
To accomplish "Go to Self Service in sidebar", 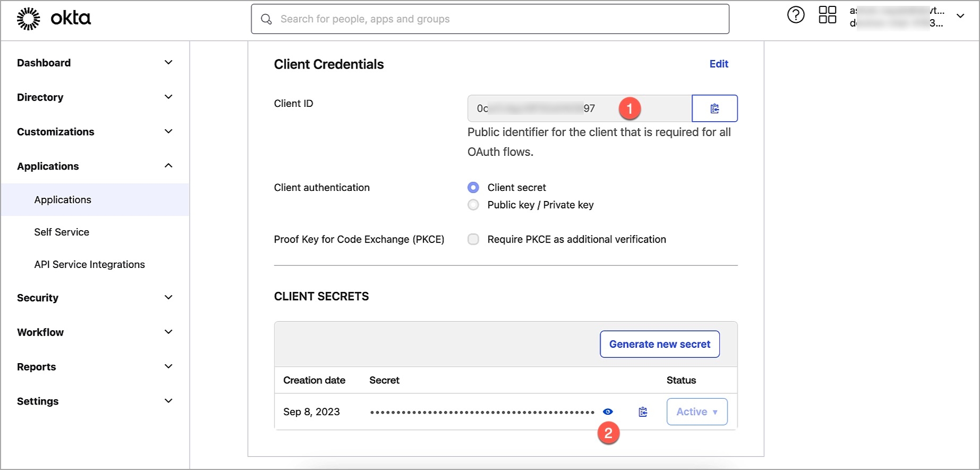I will tap(62, 232).
